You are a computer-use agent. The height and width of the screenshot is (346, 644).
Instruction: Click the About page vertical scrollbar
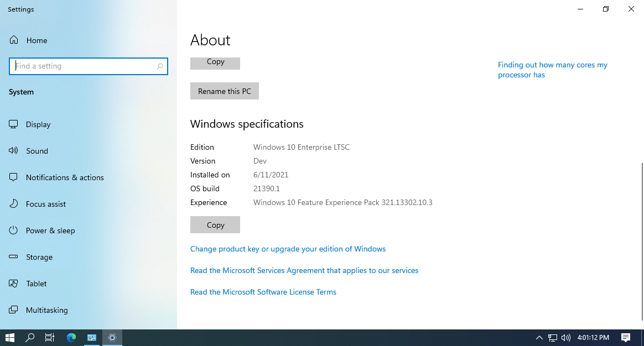(642, 242)
